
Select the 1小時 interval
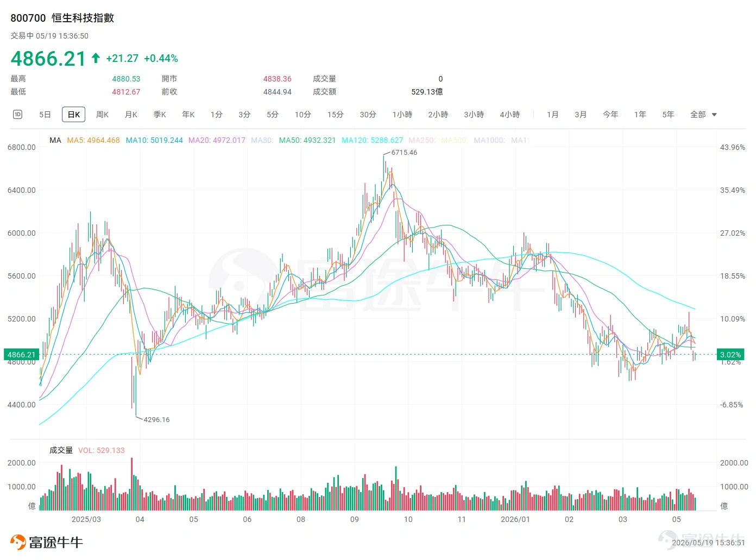point(402,115)
